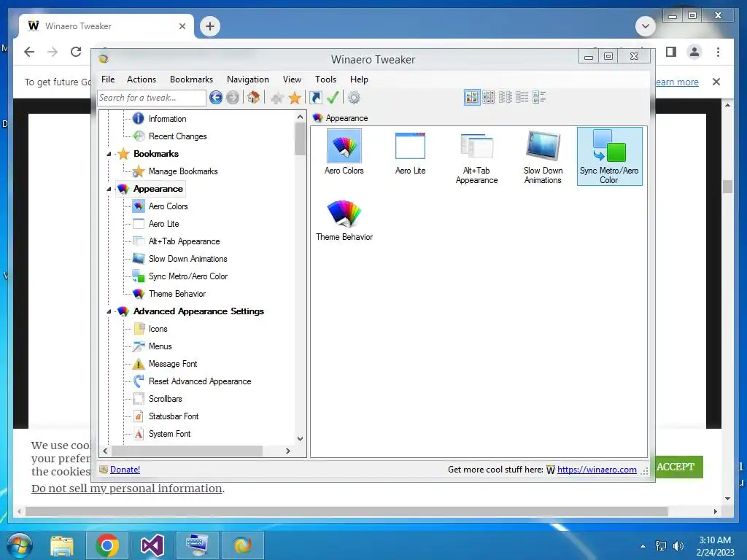747x560 pixels.
Task: Select Information in the tree
Action: click(167, 119)
